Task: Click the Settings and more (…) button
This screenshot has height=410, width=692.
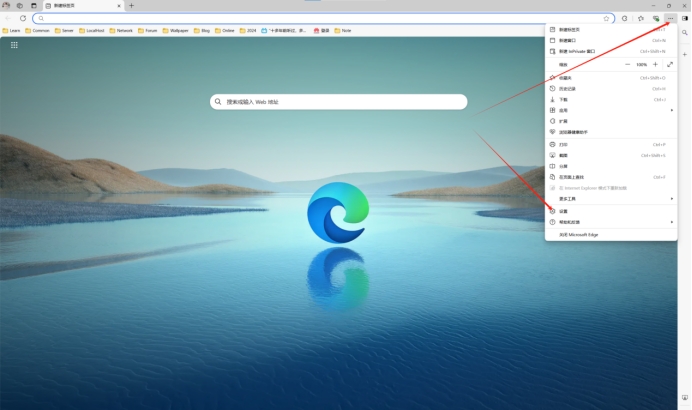Action: (x=670, y=18)
